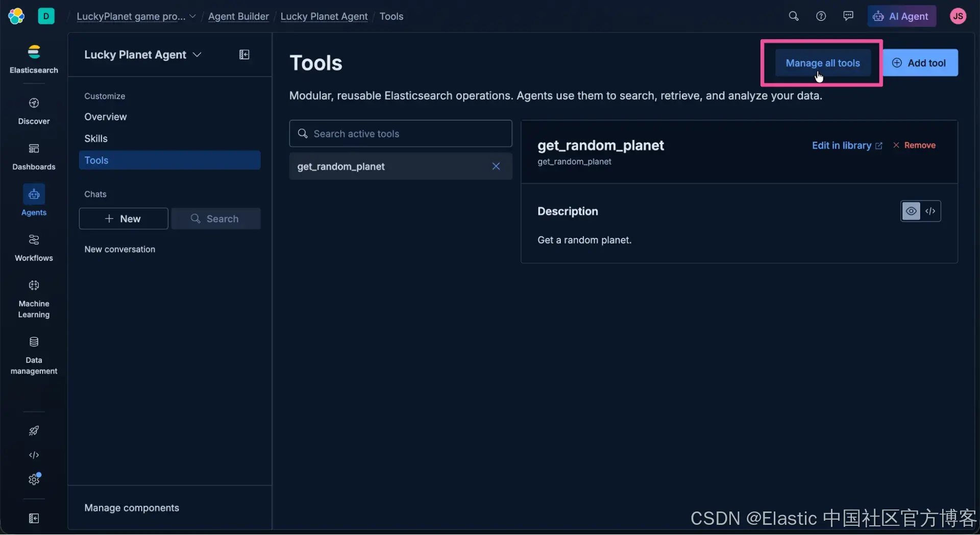980x535 pixels.
Task: Go to Discover
Action: click(34, 111)
